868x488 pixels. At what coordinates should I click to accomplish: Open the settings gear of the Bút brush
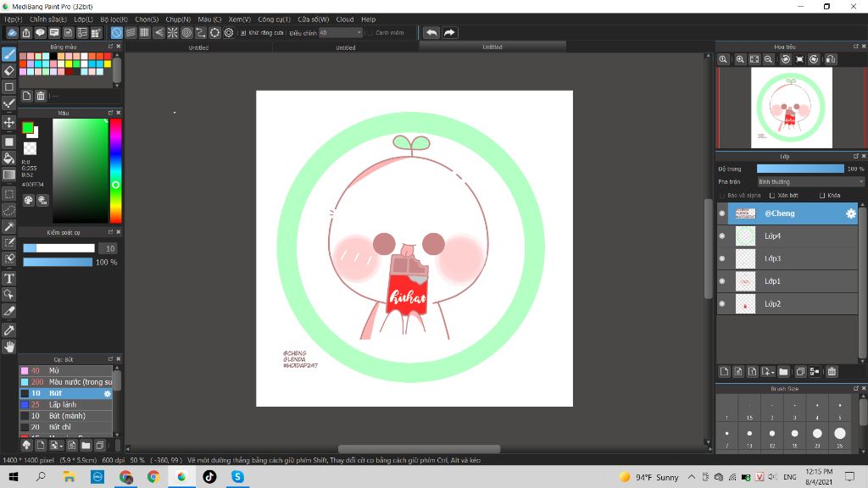click(108, 393)
